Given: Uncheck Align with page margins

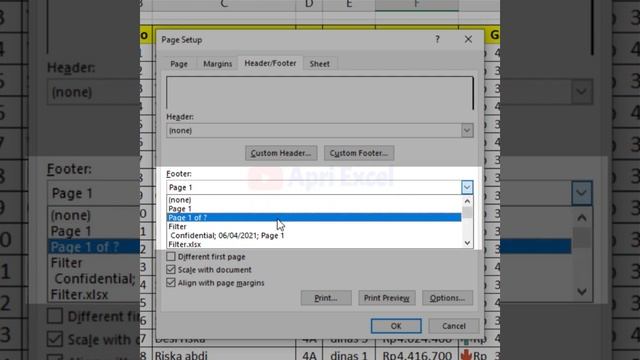Looking at the screenshot, I should (x=171, y=283).
